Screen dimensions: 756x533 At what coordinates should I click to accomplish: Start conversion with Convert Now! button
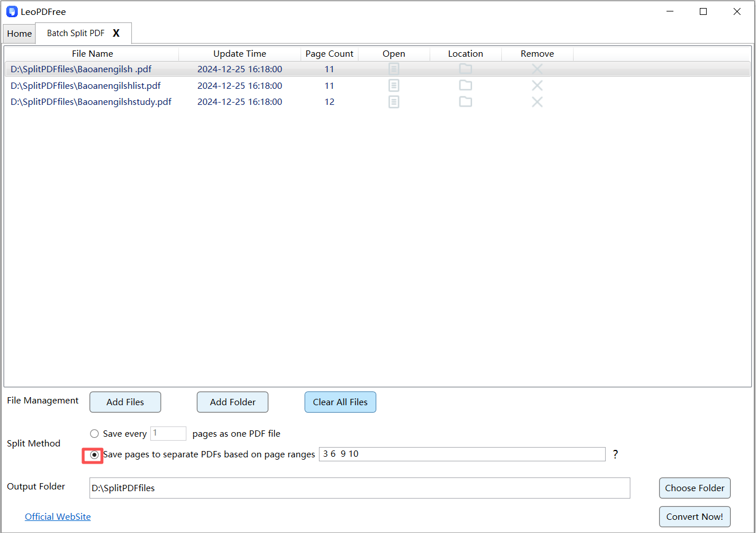[694, 517]
